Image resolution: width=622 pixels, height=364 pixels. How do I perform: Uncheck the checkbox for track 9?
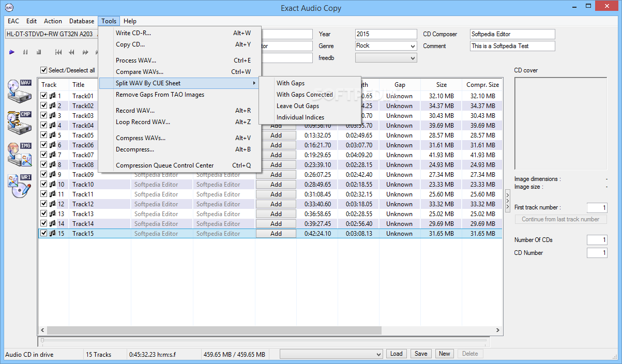tap(44, 174)
